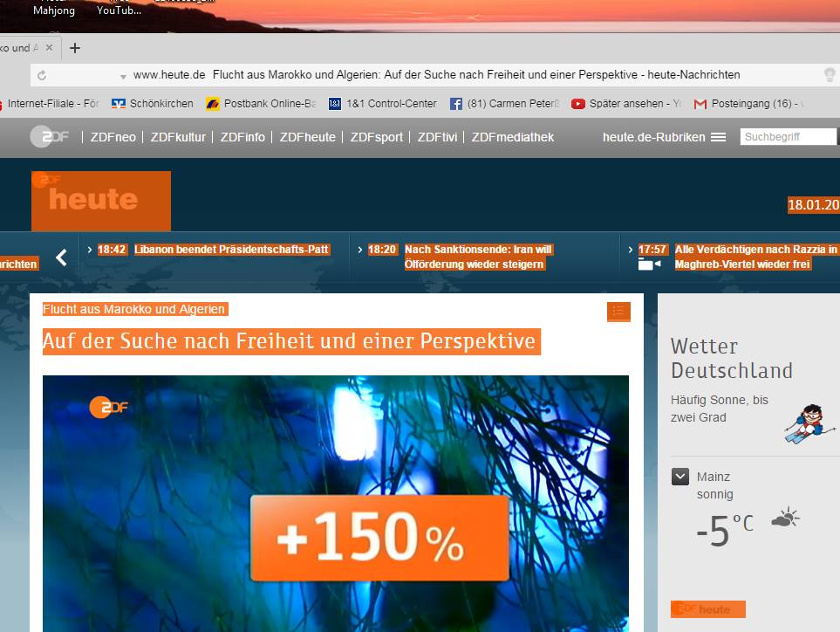The width and height of the screenshot is (840, 632).
Task: Go to ZDFmediathek in the top menu
Action: click(512, 137)
